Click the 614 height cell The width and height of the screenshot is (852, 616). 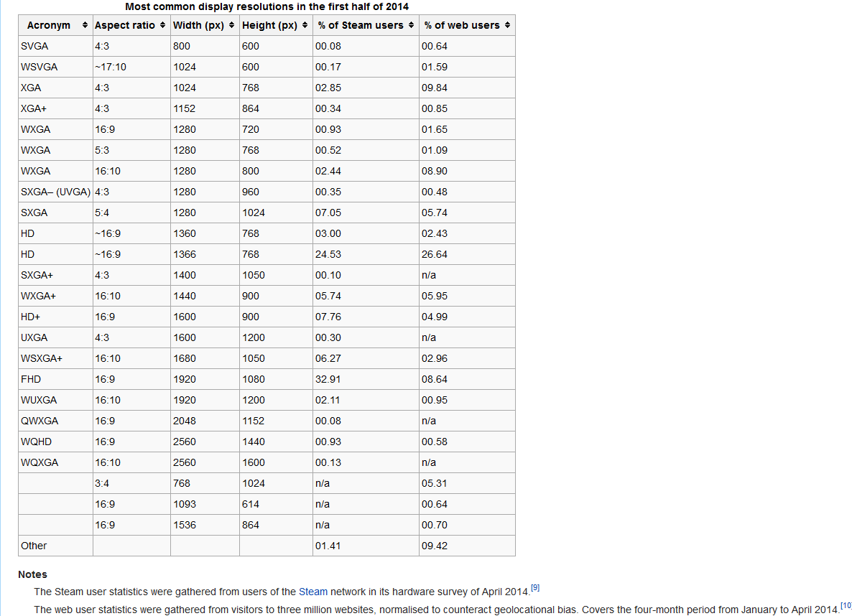click(x=276, y=504)
